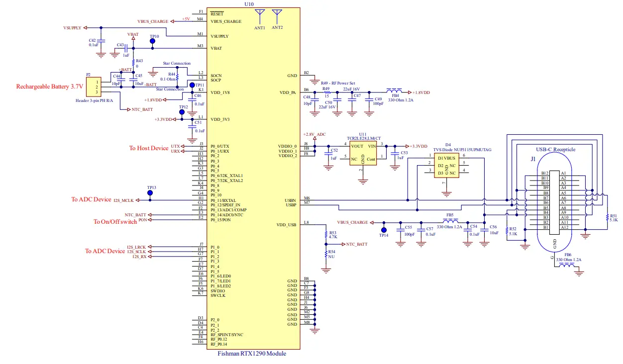Click resistor R49 symbol
The width and height of the screenshot is (623, 364).
click(326, 92)
